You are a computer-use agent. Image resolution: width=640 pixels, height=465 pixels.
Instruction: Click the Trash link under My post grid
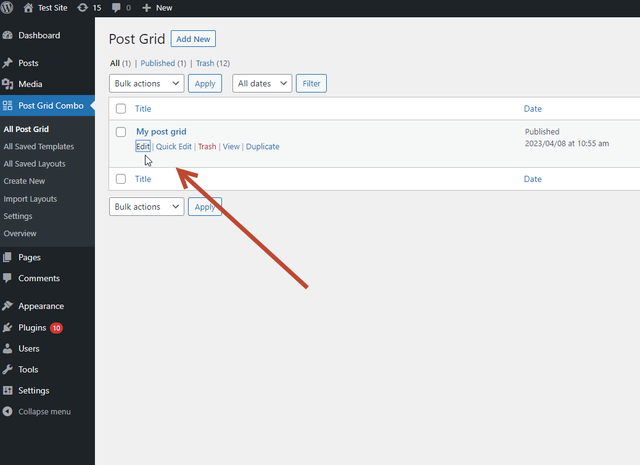(207, 146)
